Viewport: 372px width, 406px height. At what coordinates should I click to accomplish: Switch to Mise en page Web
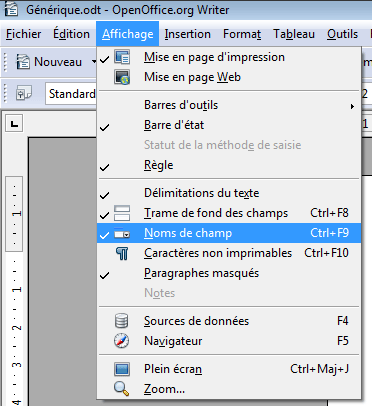point(229,77)
